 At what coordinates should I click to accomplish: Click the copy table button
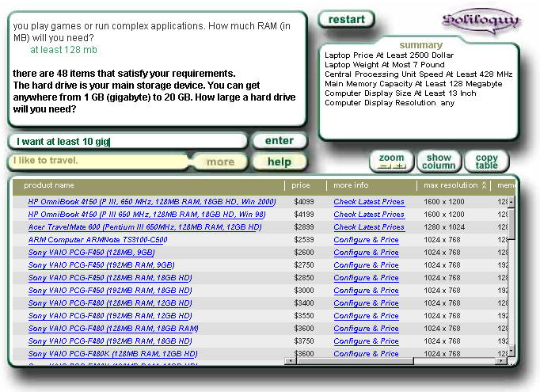(x=486, y=162)
